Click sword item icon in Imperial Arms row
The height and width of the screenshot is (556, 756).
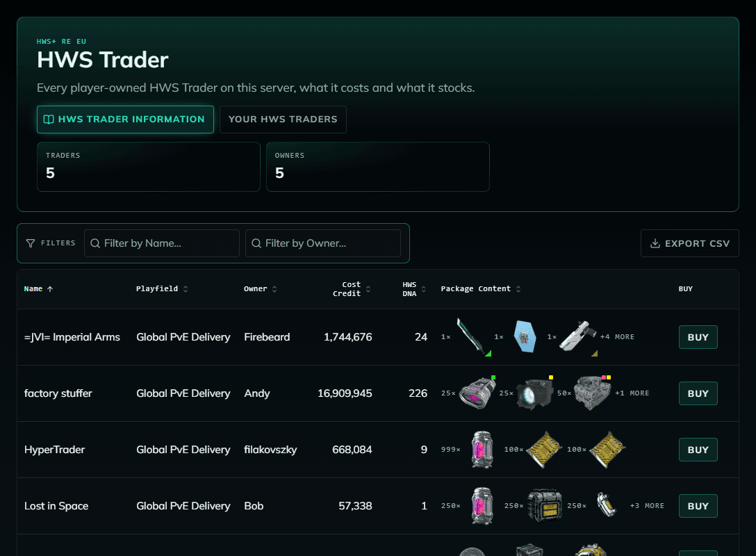click(473, 337)
